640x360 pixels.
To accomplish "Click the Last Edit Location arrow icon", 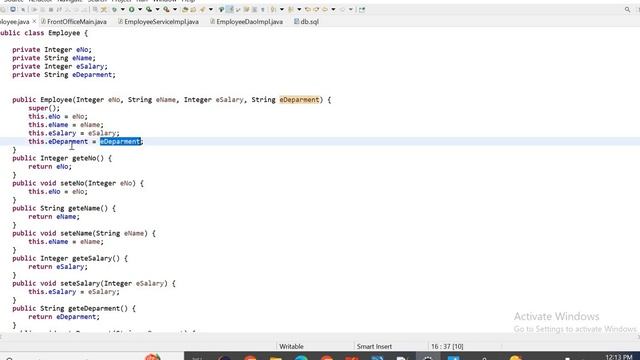I will pyautogui.click(x=307, y=9).
